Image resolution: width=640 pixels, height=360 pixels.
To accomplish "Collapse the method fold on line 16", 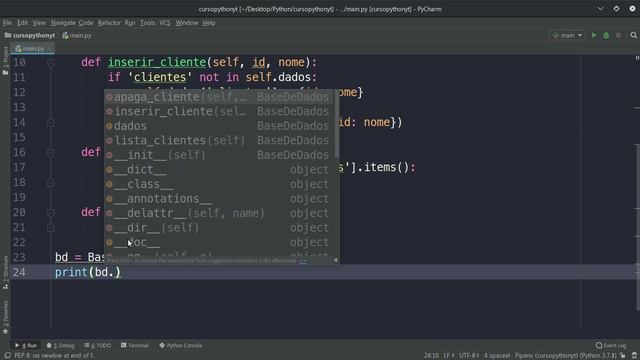I will (x=51, y=153).
